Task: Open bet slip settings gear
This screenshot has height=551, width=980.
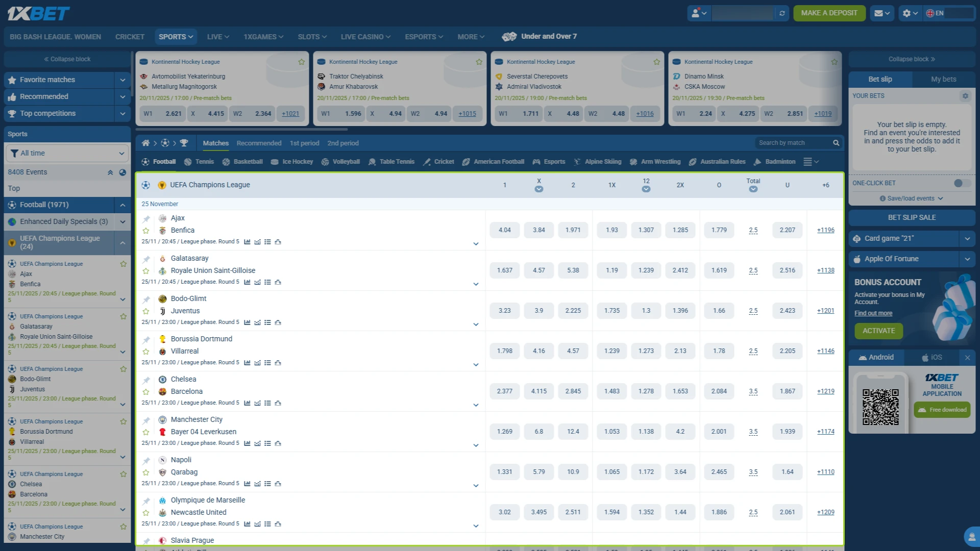Action: tap(965, 96)
